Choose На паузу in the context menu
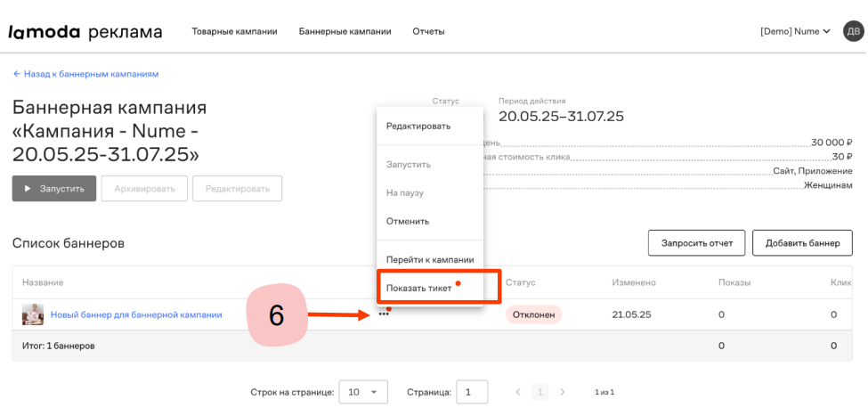868x416 pixels. pyautogui.click(x=430, y=192)
